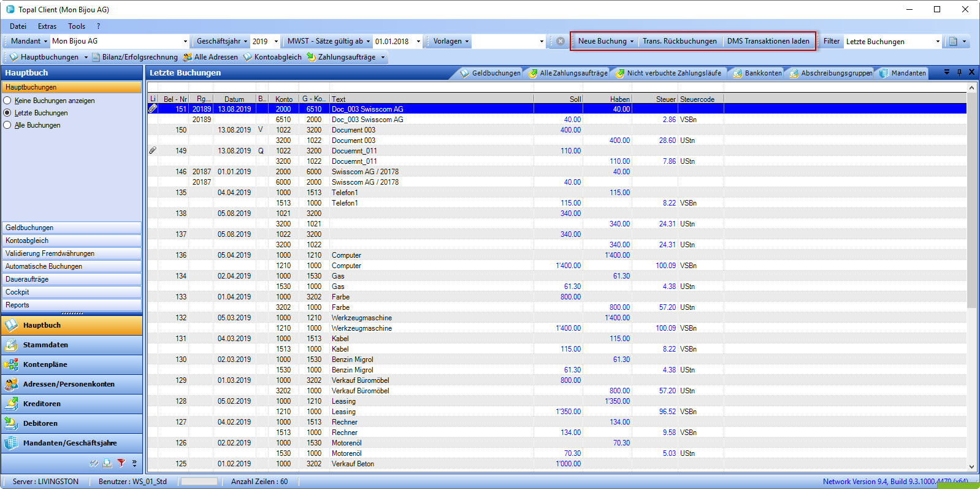
Task: Click the red filter funnel icon
Action: pos(121,463)
